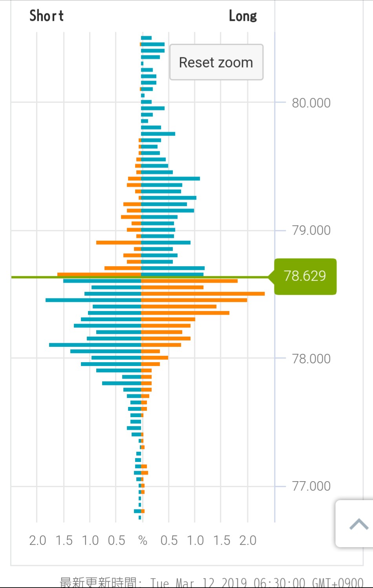Screen dimensions: 373x588
Task: Click the topmost teal bar in the chart
Action: click(x=146, y=38)
